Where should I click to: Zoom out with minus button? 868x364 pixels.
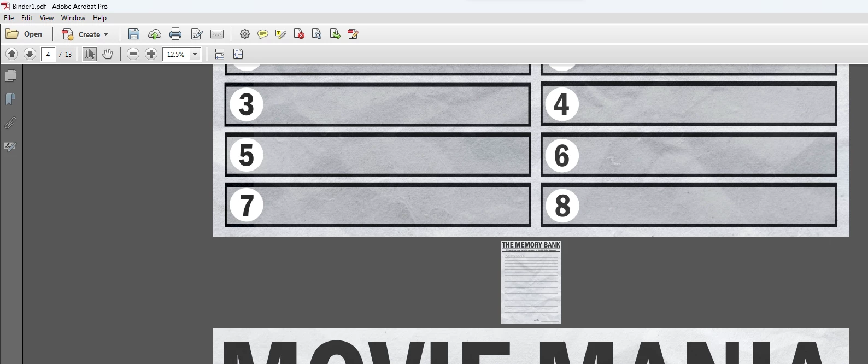[x=133, y=54]
